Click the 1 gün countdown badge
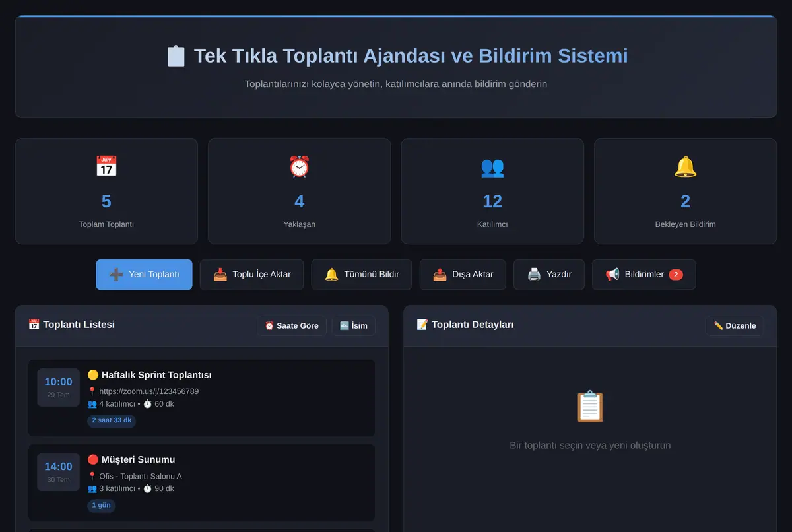Image resolution: width=792 pixels, height=532 pixels. pos(102,506)
